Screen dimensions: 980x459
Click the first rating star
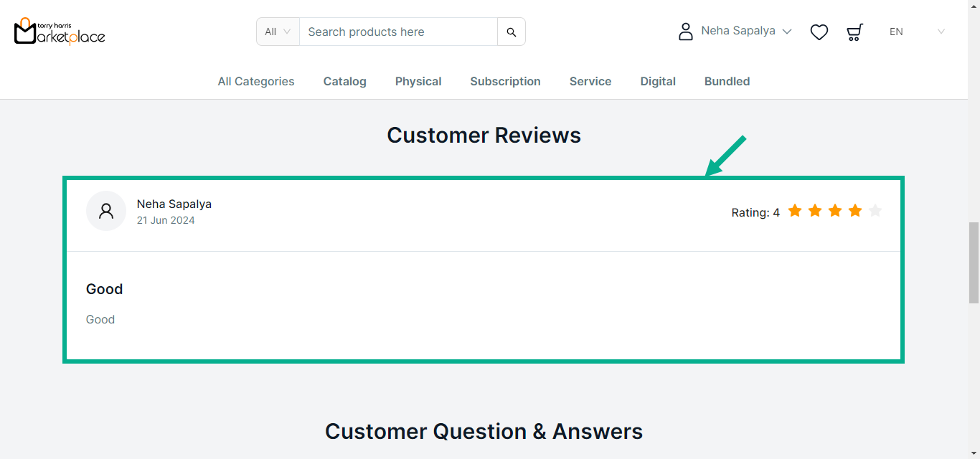[795, 211]
